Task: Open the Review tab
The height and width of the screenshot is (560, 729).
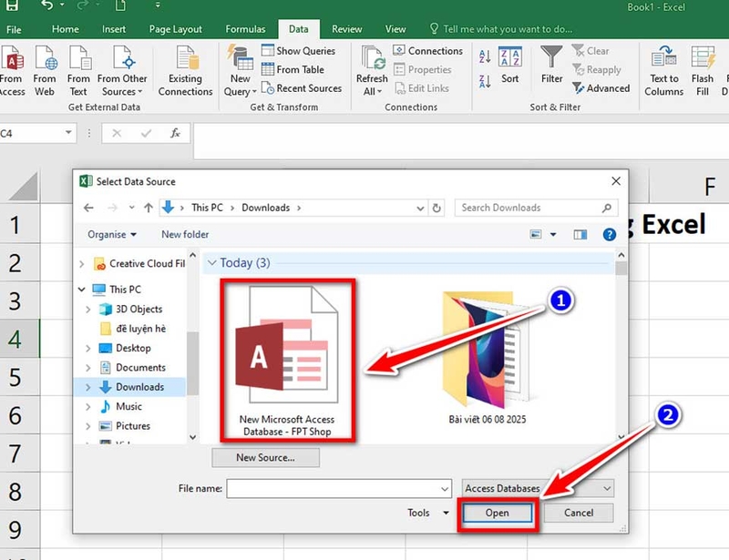Action: [x=347, y=28]
